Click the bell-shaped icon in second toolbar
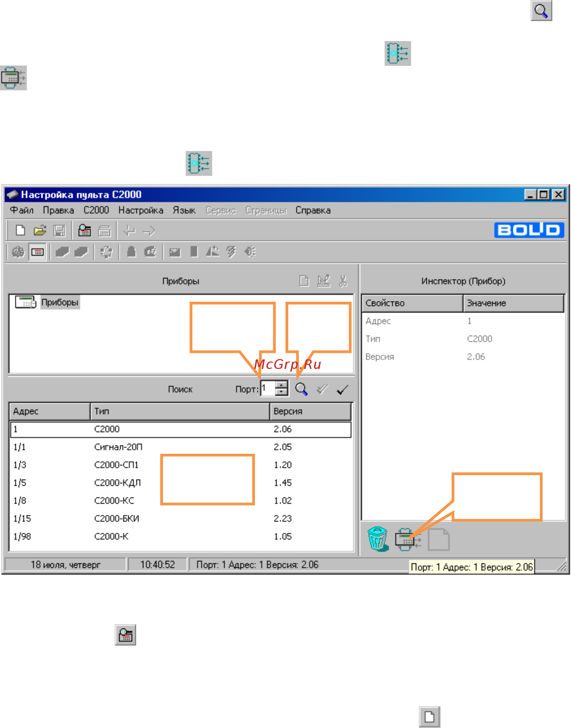This screenshot has height=728, width=571. tap(131, 252)
